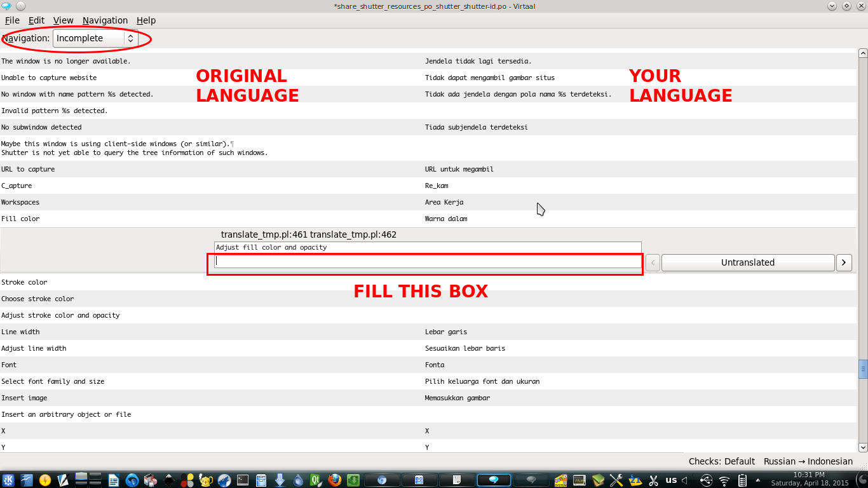Open the yellow teapot launcher

click(206, 480)
